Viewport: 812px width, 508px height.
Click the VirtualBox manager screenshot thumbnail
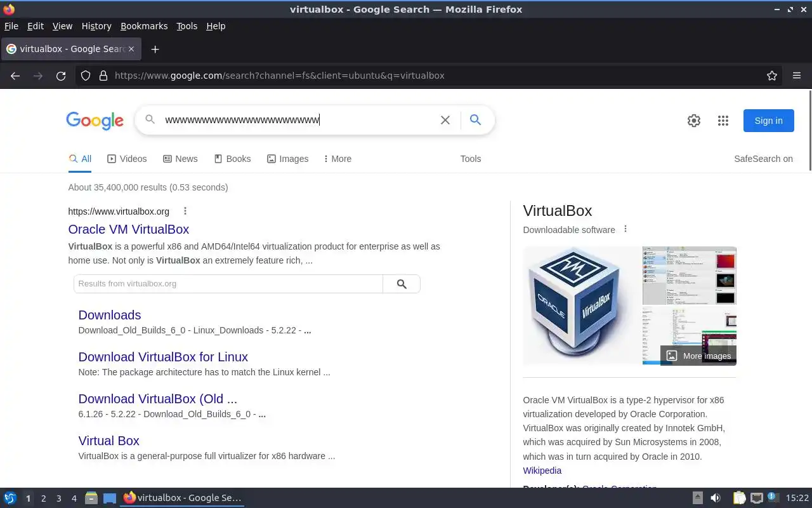click(690, 276)
